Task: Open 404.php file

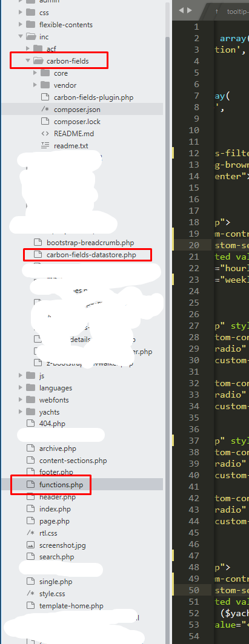Action: (52, 424)
